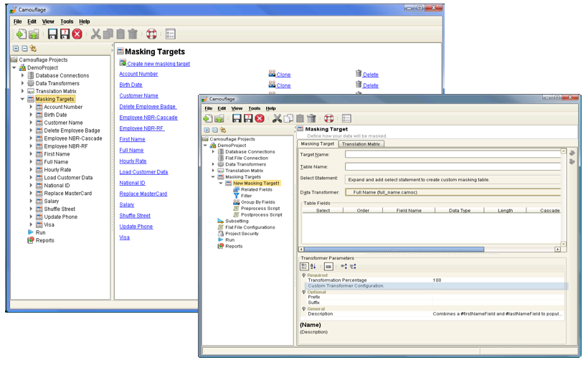Expand the Translation Matrix node in the front window tree
588x365 pixels.
tap(213, 170)
